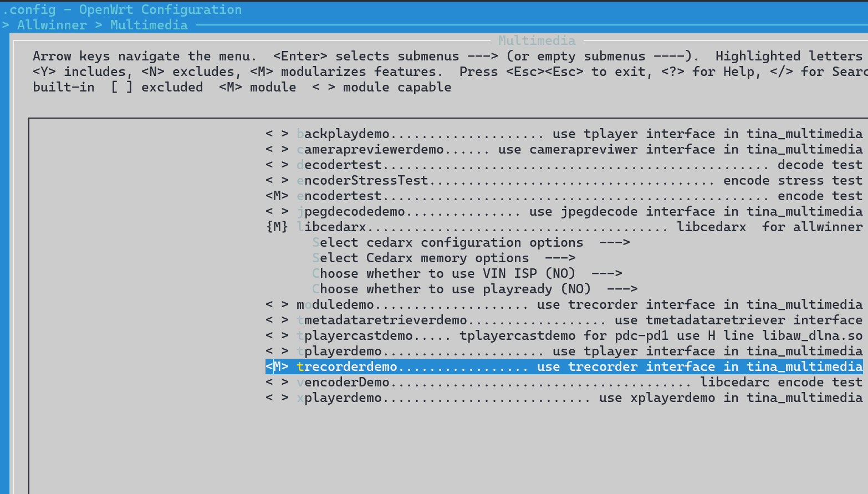Select the vencoderDemo menu entry

pos(564,382)
